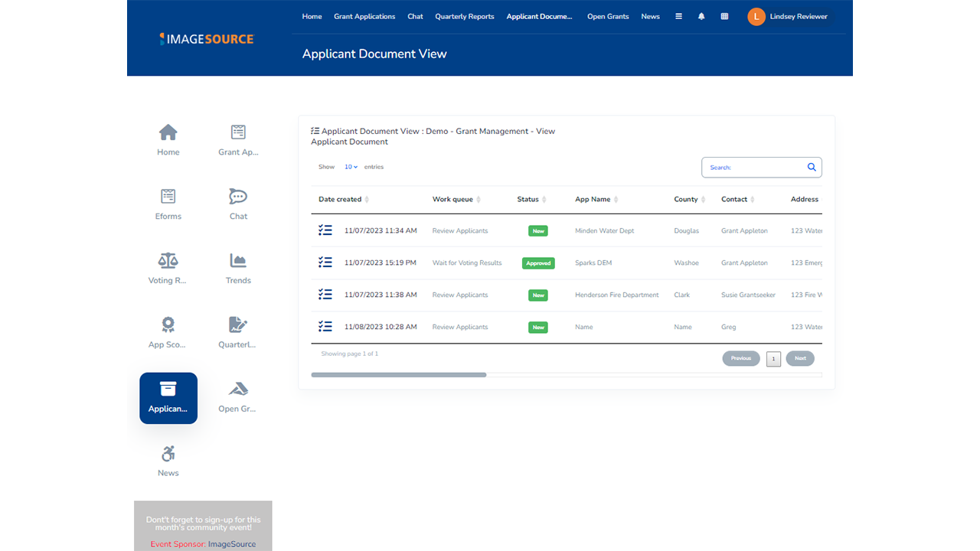Open the Chat bubble icon in sidebar
This screenshot has width=980, height=551.
tap(238, 197)
